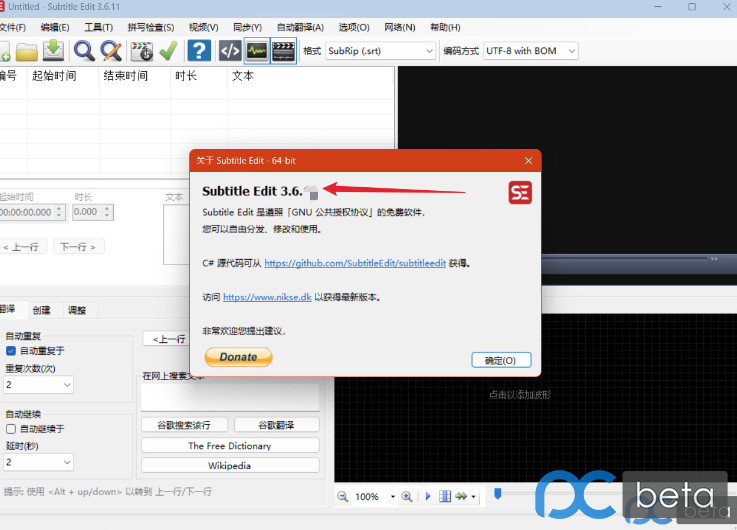Open Replace with magnifier-and-pencil icon
Viewport: 737px width, 530px height.
coord(111,51)
